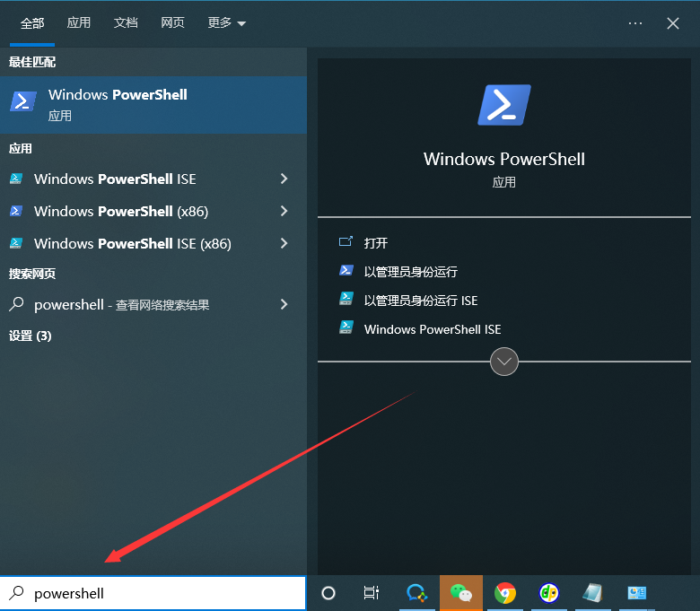Click the Open action in right panel
The width and height of the screenshot is (700, 611).
coord(375,242)
